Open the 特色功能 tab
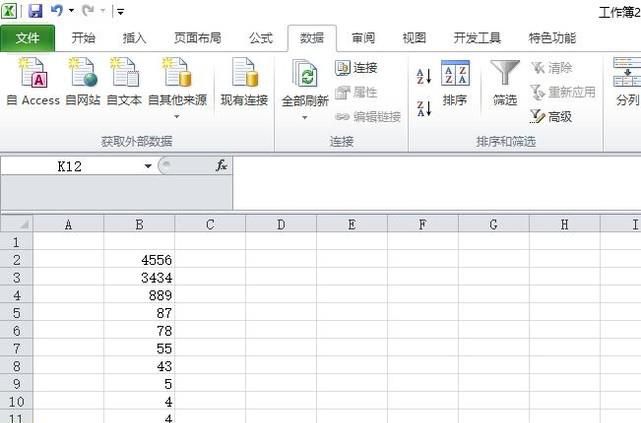This screenshot has height=423, width=641. (552, 38)
